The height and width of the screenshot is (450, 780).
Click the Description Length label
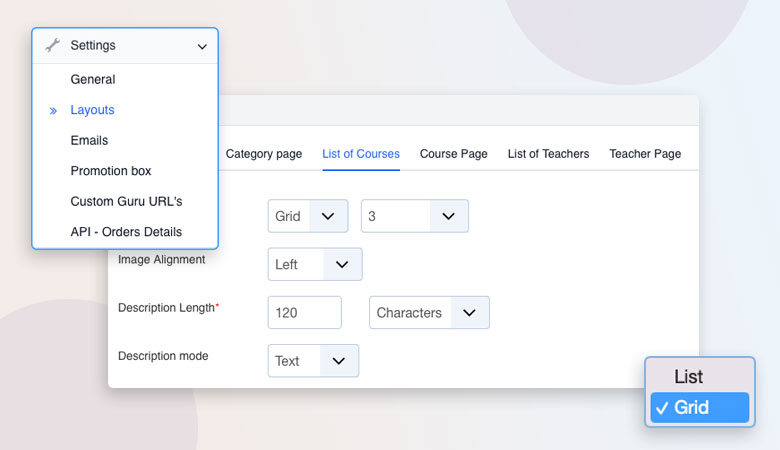pyautogui.click(x=168, y=308)
